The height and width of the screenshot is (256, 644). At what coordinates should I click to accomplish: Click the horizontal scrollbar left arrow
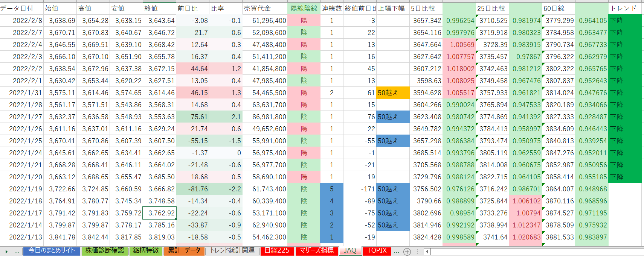point(427,251)
